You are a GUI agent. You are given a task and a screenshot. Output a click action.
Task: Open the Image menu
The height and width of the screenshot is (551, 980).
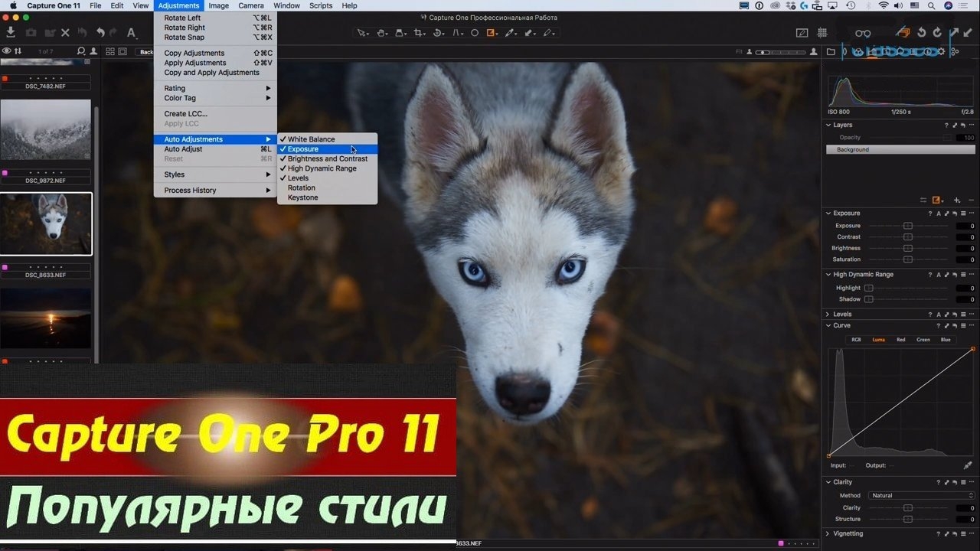[218, 5]
